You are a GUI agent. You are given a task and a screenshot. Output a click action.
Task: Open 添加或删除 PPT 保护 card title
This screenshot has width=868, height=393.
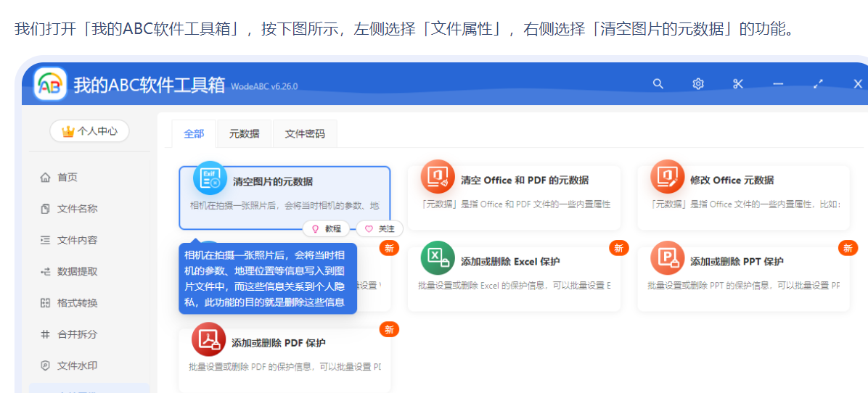click(x=737, y=262)
